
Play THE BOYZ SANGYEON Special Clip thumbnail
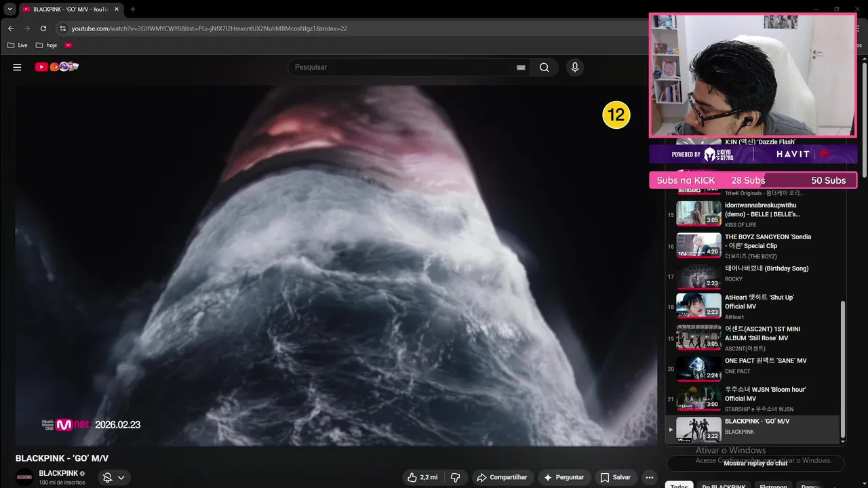698,245
